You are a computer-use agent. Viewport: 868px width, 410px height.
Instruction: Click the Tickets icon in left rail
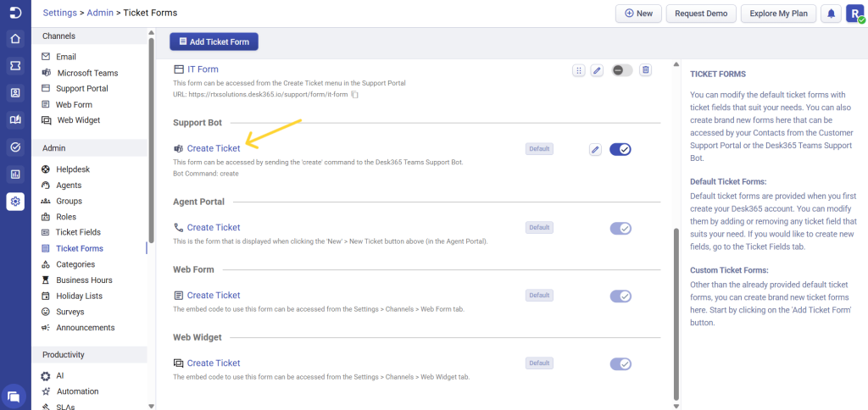[14, 65]
